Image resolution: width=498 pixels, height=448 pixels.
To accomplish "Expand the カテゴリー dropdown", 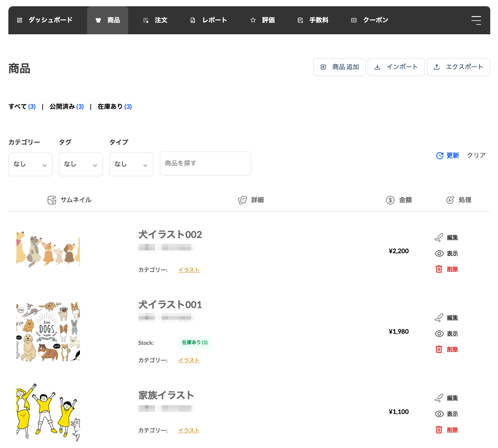I will [30, 164].
